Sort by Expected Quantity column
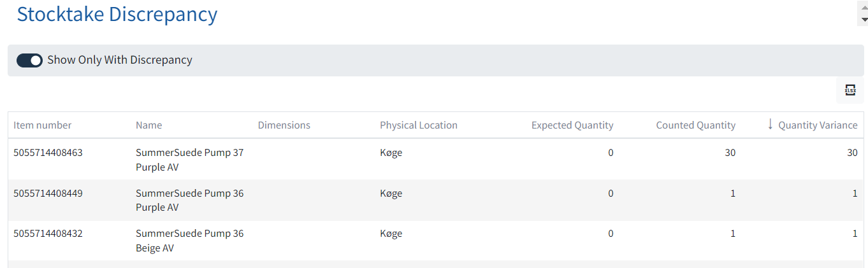This screenshot has height=268, width=868. [572, 125]
